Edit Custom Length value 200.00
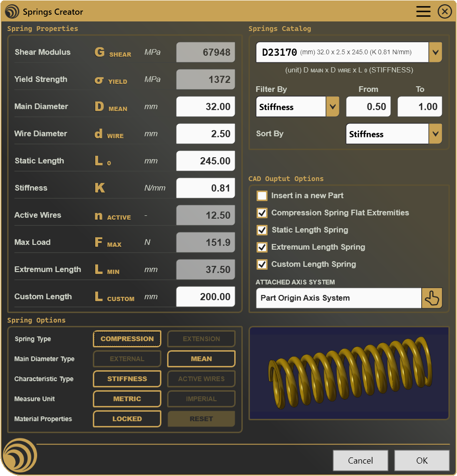This screenshot has height=476, width=457. click(206, 296)
